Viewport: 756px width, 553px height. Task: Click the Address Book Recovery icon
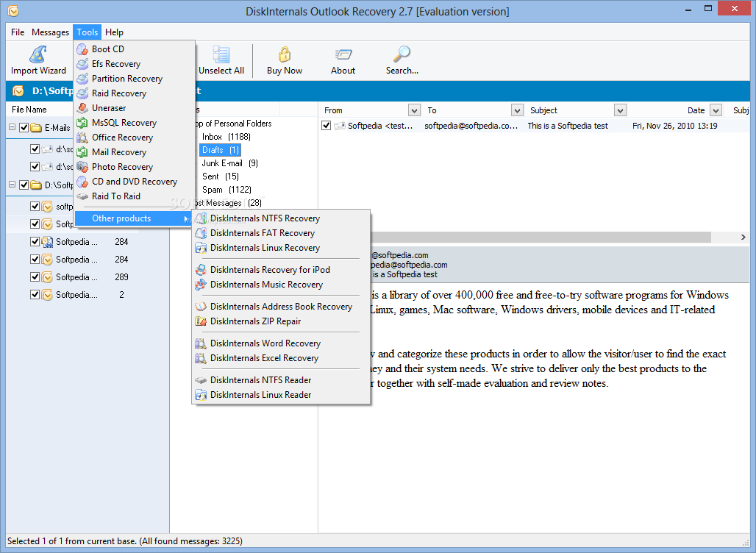tap(201, 307)
